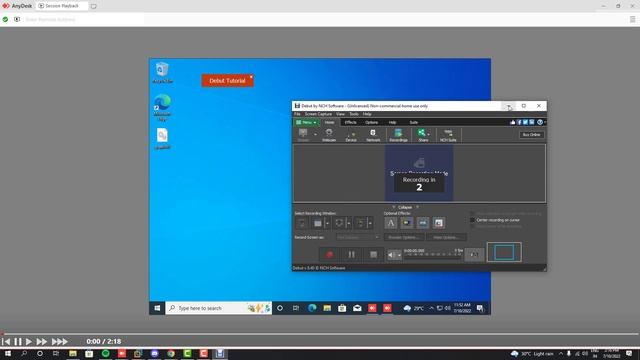This screenshot has height=360, width=640.
Task: Open the View menu in Debut
Action: click(x=340, y=114)
